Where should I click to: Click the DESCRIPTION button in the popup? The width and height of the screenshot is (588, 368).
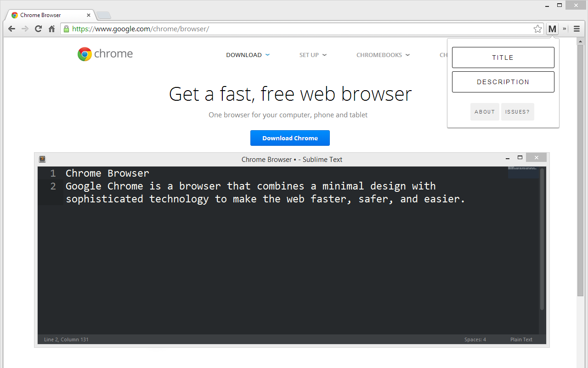(x=503, y=82)
